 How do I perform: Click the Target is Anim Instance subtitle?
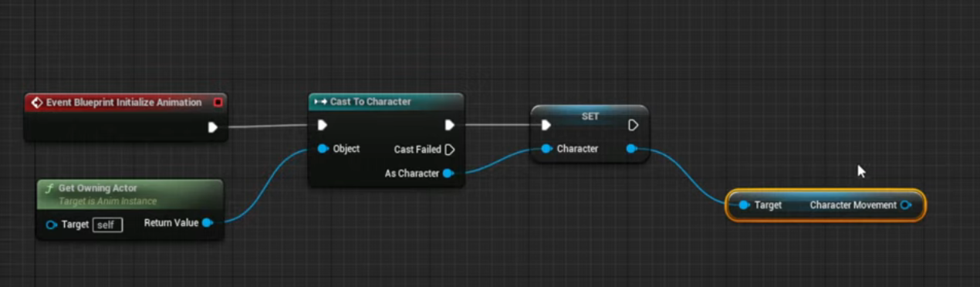pos(107,201)
